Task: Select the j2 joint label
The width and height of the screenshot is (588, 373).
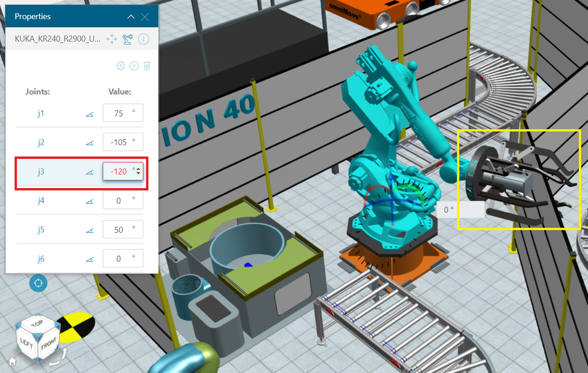Action: coord(41,142)
